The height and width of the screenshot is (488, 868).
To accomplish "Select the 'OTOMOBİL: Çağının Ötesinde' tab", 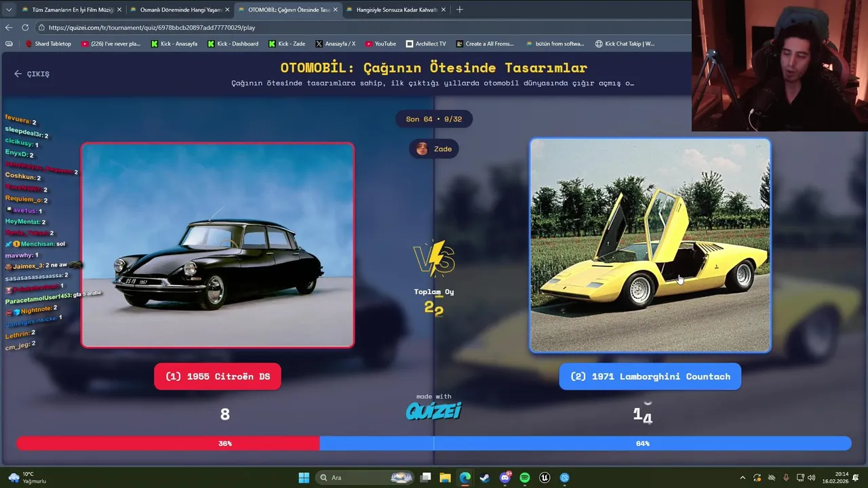I will (288, 9).
